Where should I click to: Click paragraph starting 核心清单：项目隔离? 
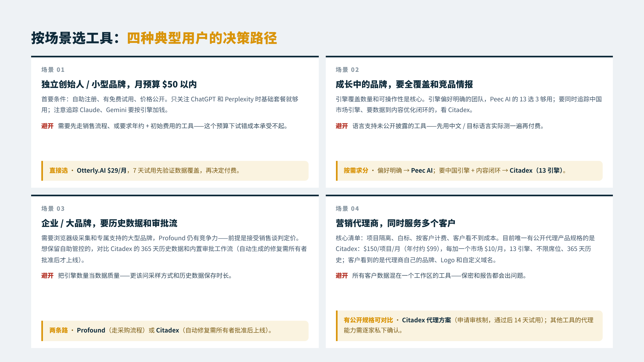point(465,249)
